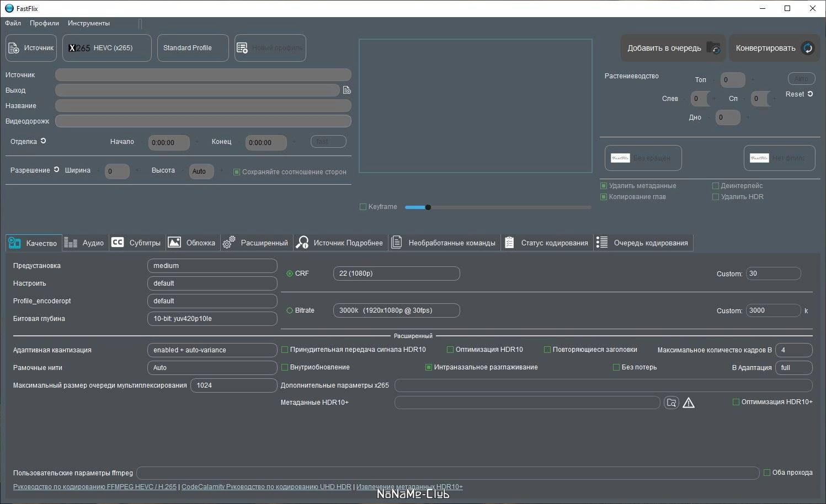Open the Profile_encoderopt default dropdown
The image size is (826, 504).
(212, 301)
